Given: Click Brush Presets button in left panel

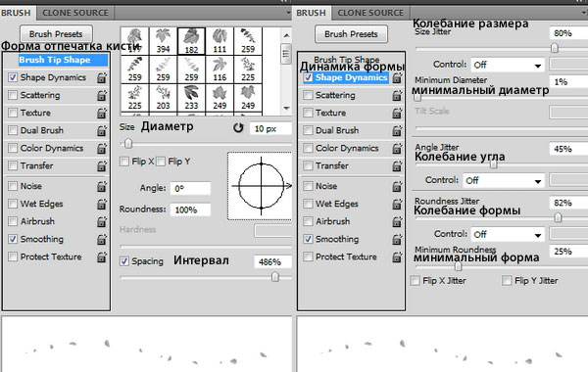Looking at the screenshot, I should [56, 34].
